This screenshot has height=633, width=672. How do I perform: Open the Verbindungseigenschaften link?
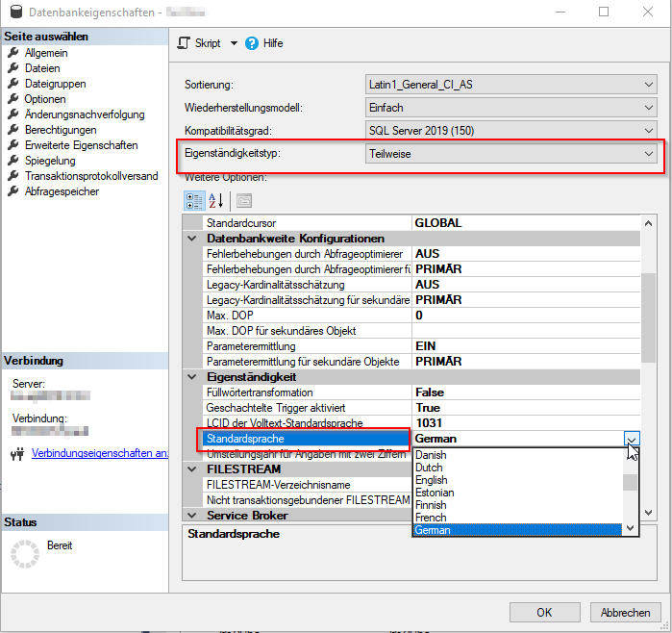click(x=100, y=453)
